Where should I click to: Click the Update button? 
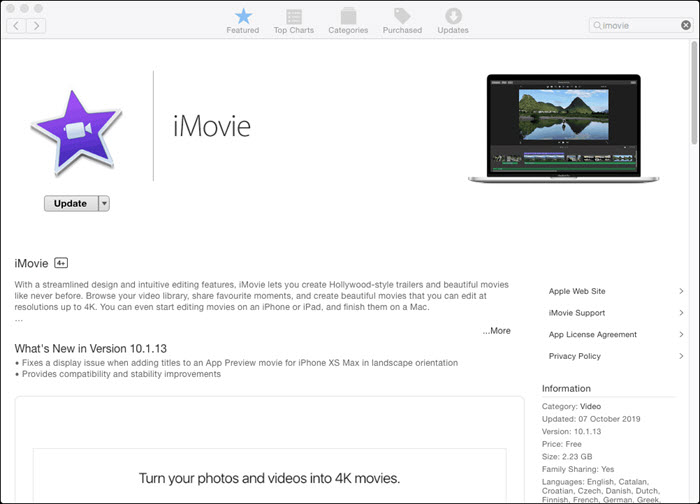[x=71, y=204]
